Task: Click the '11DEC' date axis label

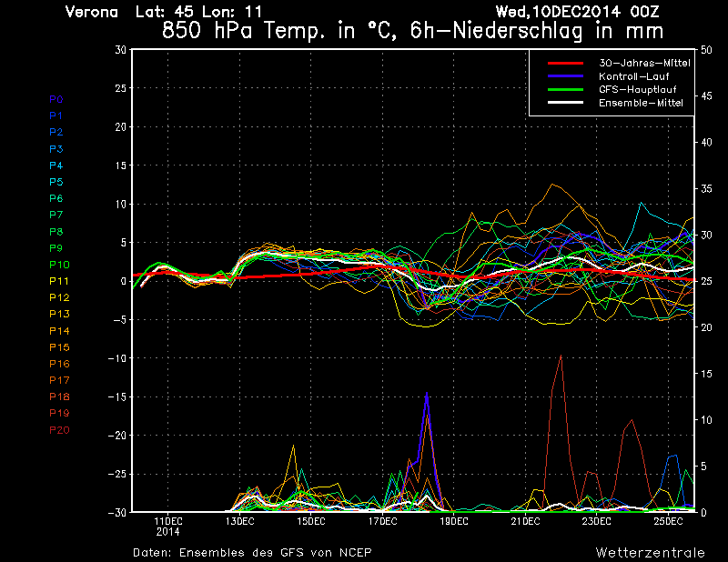Action: pos(168,522)
